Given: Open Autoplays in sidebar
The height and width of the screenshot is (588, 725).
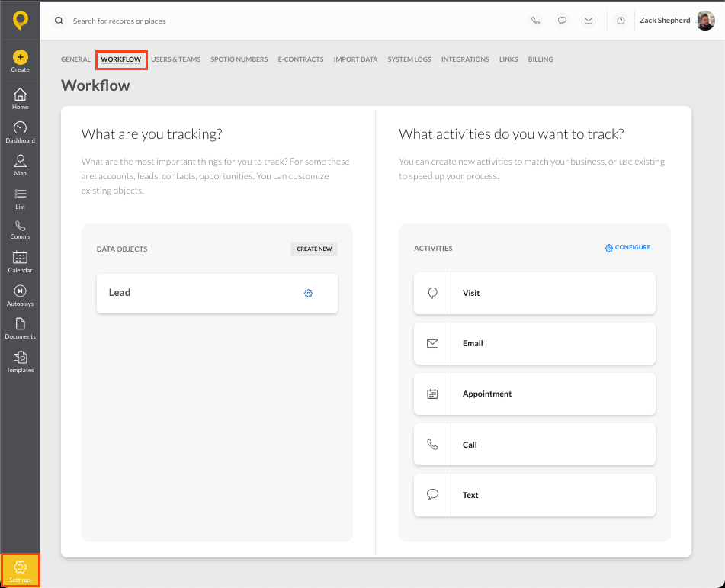Looking at the screenshot, I should 21,296.
